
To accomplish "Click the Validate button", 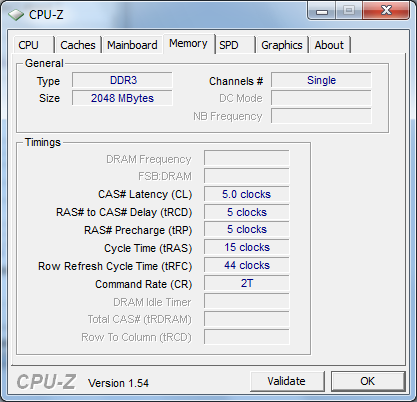I will (x=287, y=381).
